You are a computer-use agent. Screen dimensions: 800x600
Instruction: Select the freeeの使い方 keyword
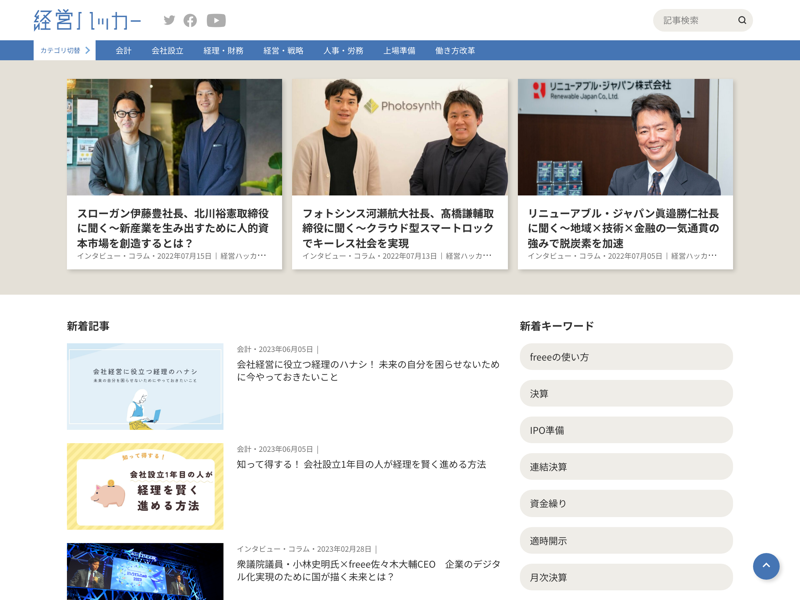click(626, 357)
